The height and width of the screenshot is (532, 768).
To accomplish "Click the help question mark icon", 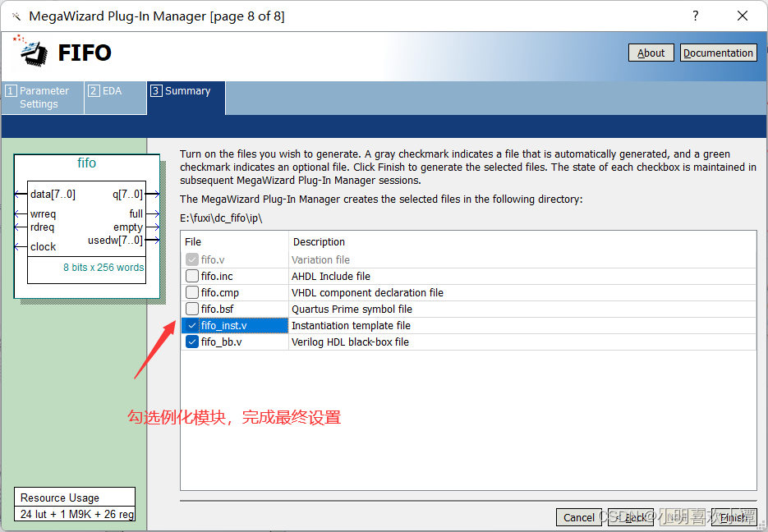I will tap(694, 15).
